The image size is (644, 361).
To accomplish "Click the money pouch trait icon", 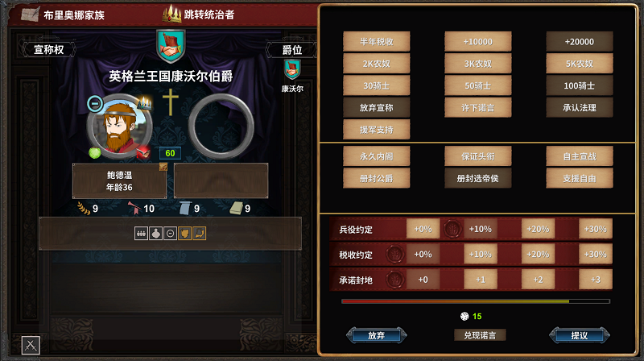I will 155,234.
